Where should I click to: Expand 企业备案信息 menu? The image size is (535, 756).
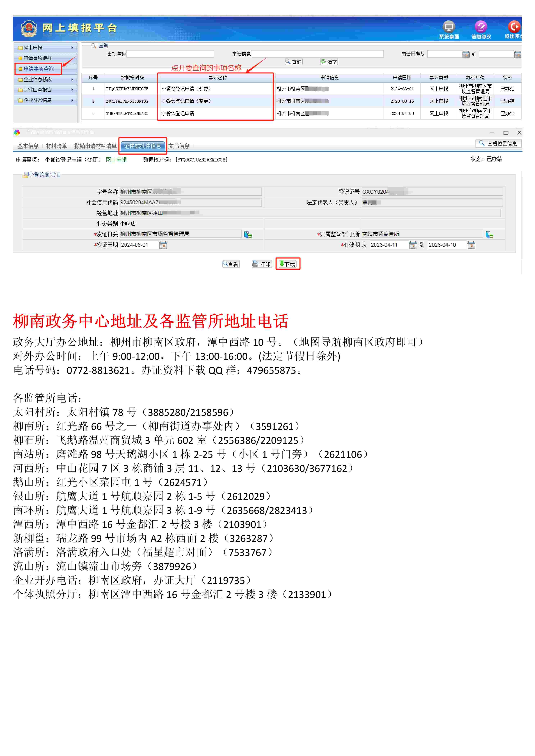click(45, 100)
